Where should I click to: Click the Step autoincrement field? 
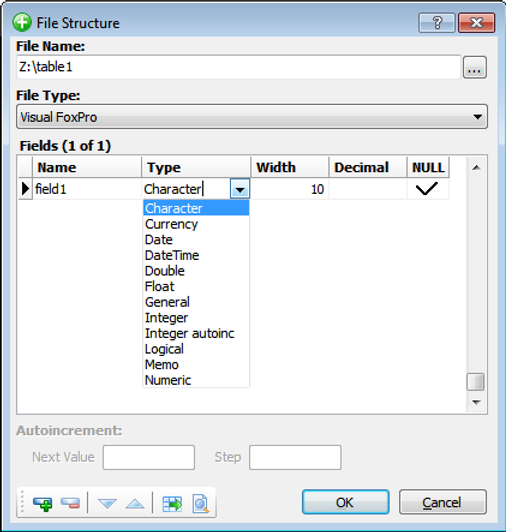tap(295, 457)
